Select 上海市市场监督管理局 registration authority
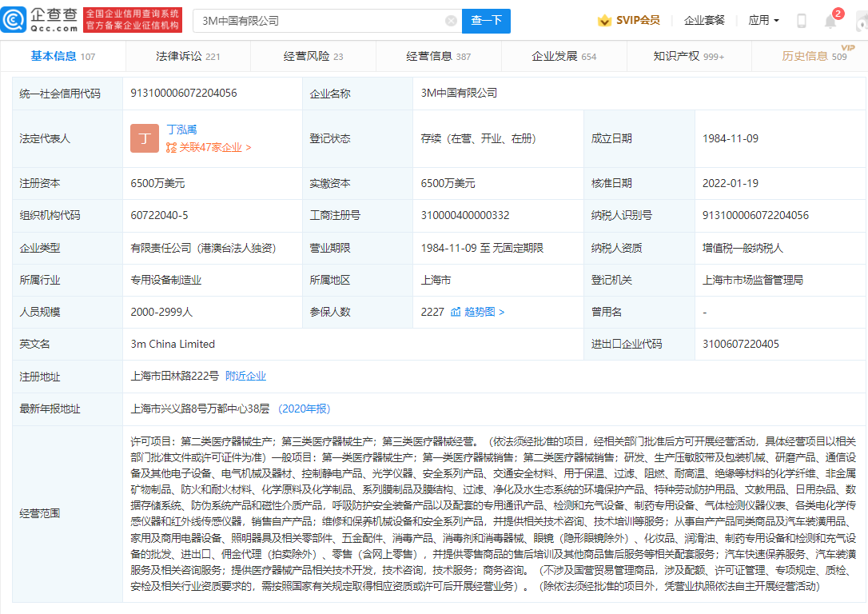 753,280
